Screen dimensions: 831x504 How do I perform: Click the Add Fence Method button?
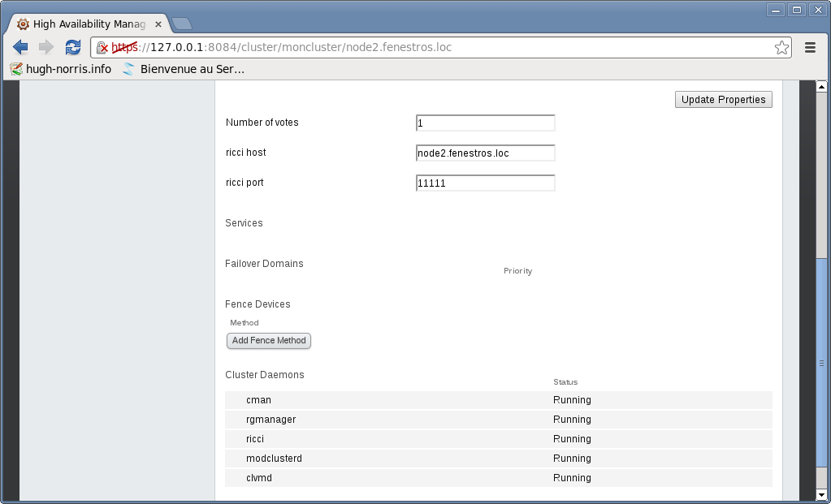(269, 341)
